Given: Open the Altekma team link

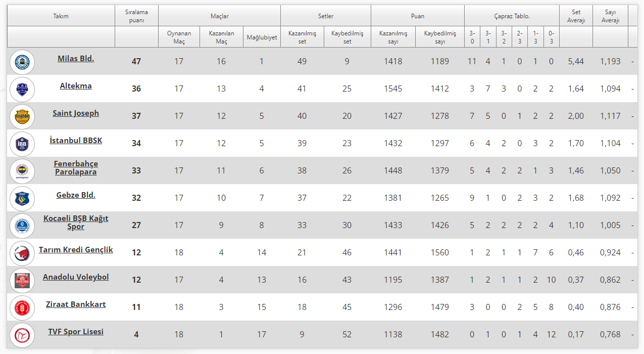Looking at the screenshot, I should click(76, 86).
